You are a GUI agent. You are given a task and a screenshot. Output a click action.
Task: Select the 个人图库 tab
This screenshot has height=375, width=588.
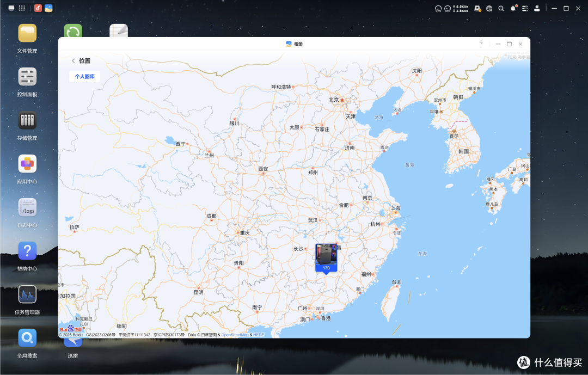tap(85, 77)
